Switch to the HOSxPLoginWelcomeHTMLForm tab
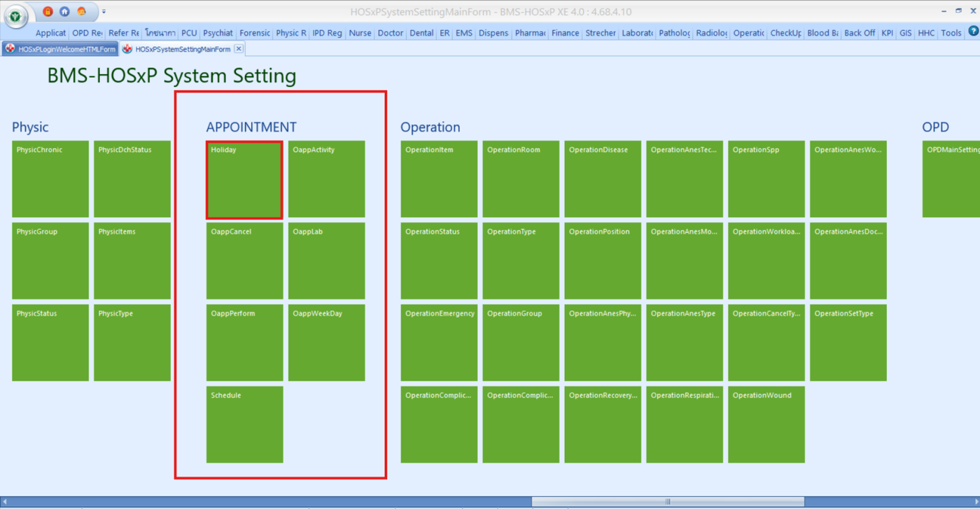This screenshot has height=509, width=980. coord(60,49)
